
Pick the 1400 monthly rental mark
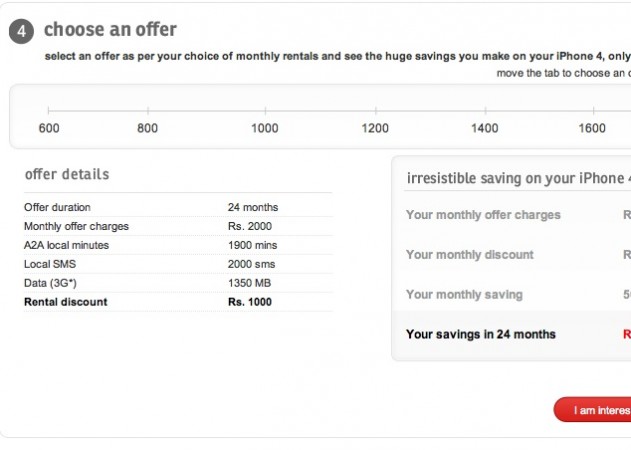[x=485, y=110]
